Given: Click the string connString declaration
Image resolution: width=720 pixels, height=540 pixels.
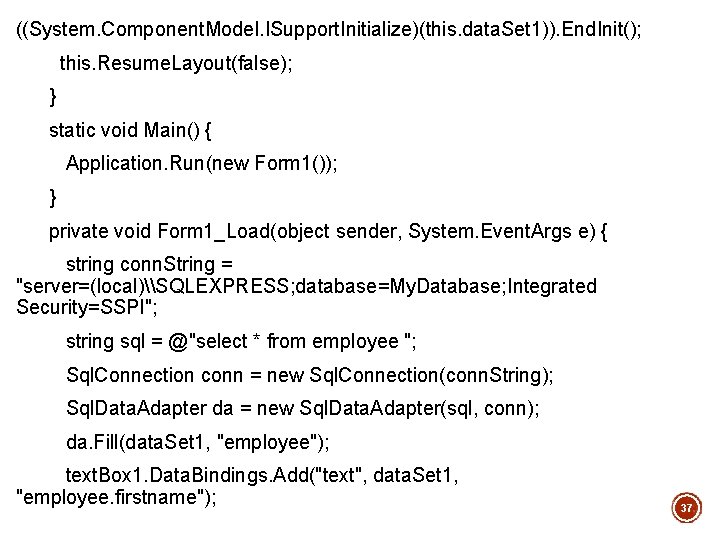Looking at the screenshot, I should click(149, 265).
